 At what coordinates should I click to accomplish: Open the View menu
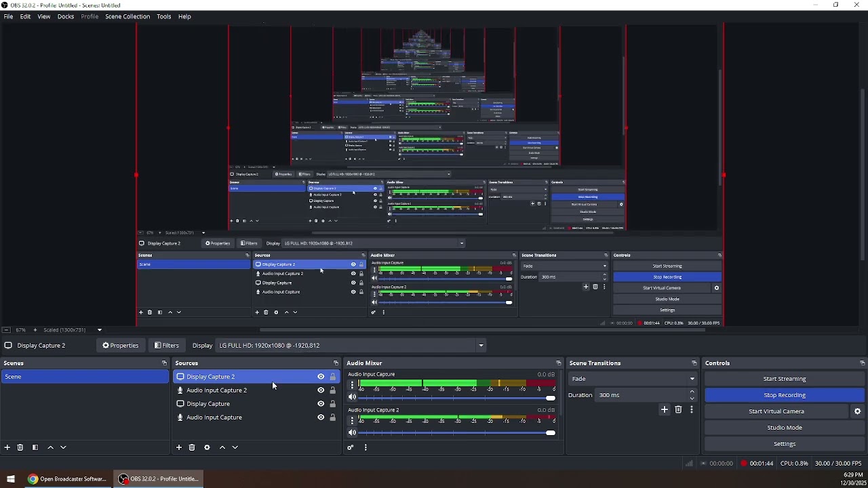43,16
